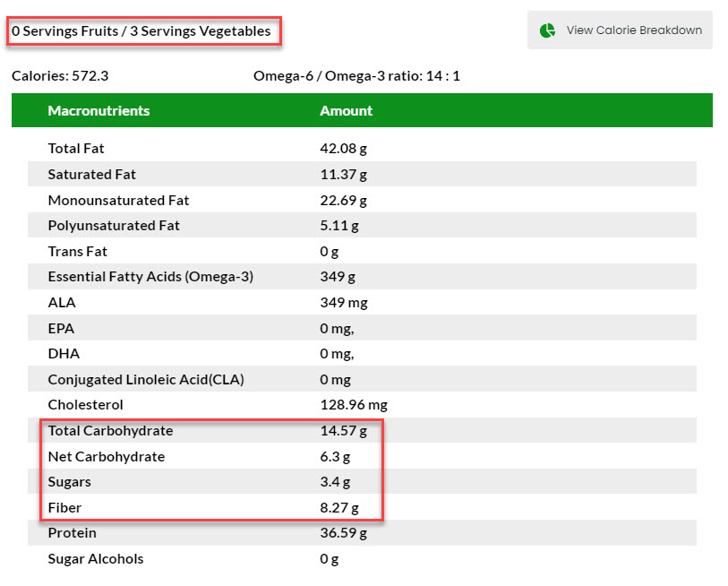Click the Total Fat row label
This screenshot has height=586, width=728.
[76, 148]
